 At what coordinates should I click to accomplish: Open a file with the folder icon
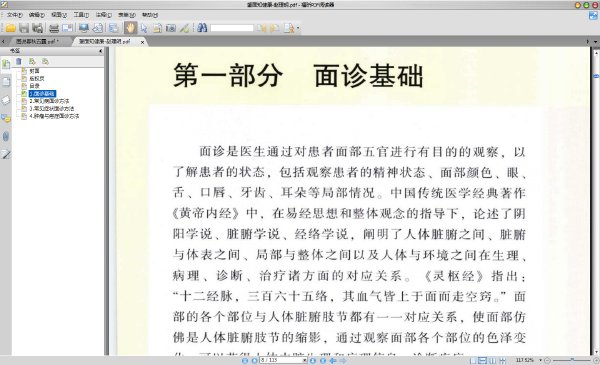click(11, 28)
